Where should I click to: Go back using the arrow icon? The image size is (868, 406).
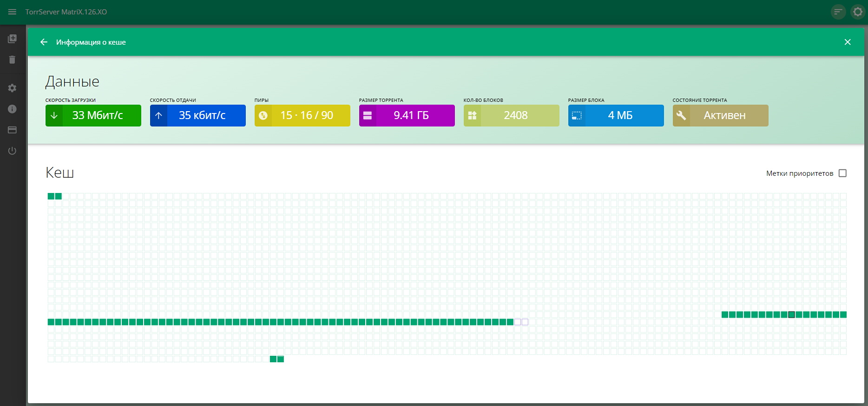click(x=44, y=42)
